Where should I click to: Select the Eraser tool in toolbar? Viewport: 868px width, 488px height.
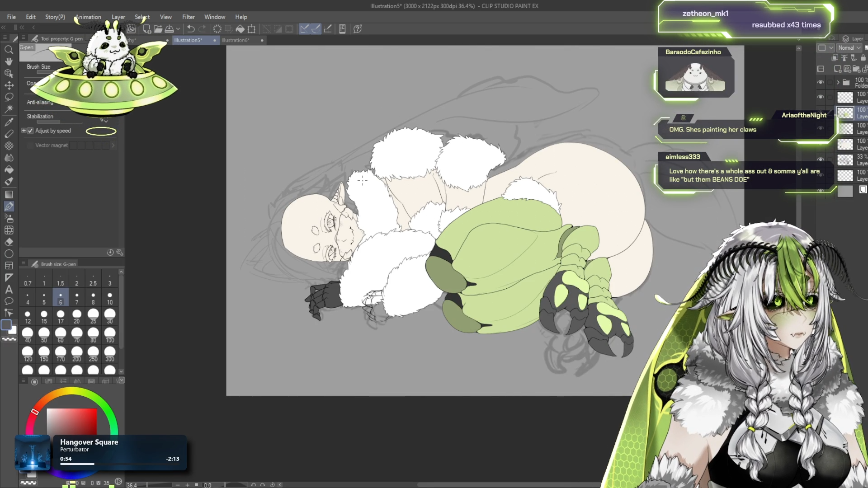9,242
